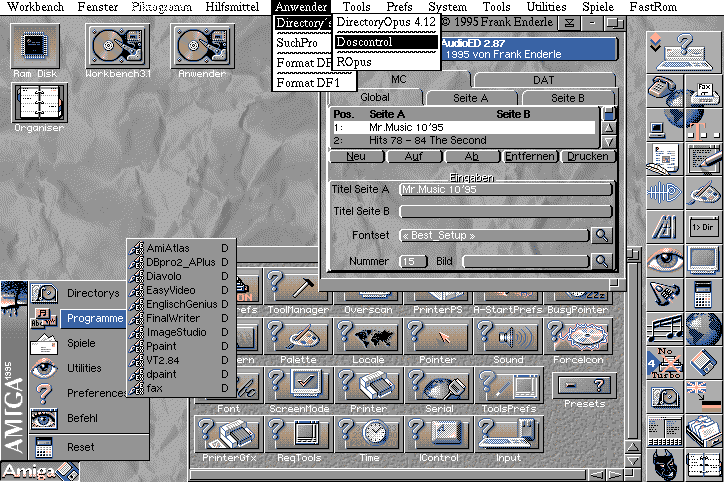Open the FastRom menu
This screenshot has width=724, height=482.
[653, 7]
